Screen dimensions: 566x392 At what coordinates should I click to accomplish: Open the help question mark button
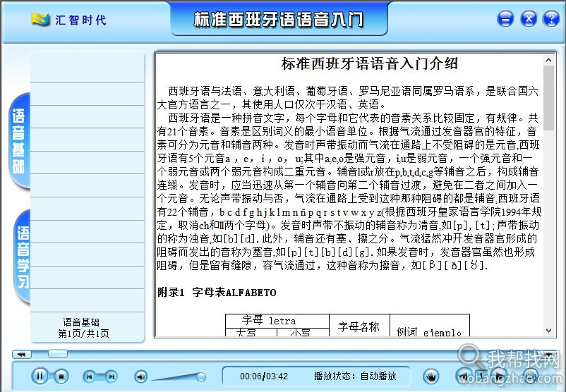[551, 18]
